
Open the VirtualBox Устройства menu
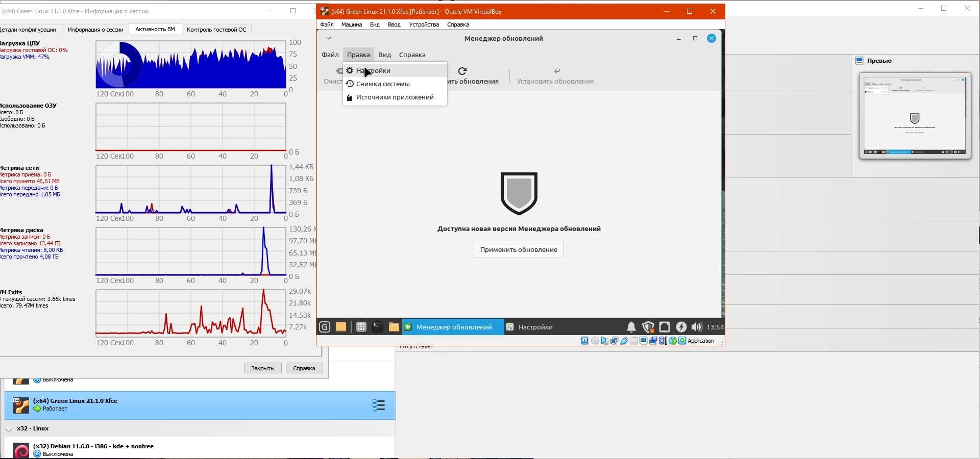point(424,24)
